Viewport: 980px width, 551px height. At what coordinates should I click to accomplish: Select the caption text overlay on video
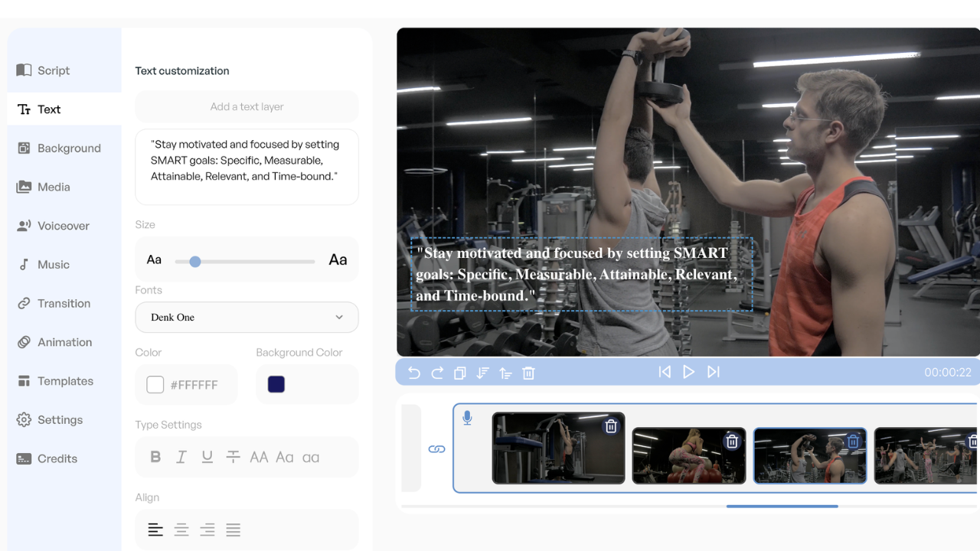click(x=581, y=274)
